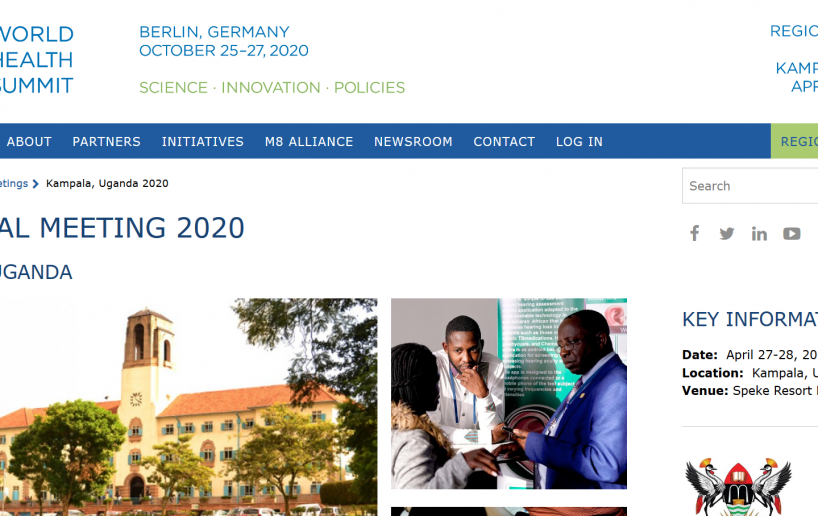
Task: Click the Meetings breadcrumb link
Action: click(14, 184)
